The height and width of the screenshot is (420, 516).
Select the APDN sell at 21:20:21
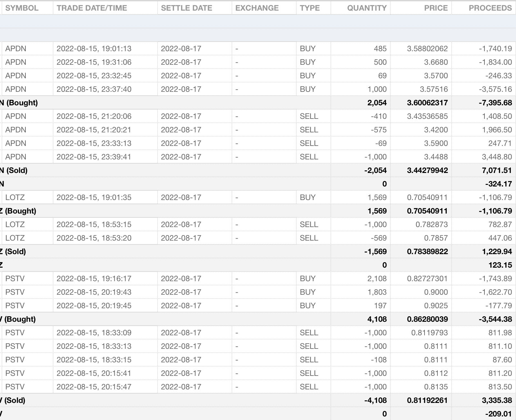[94, 130]
